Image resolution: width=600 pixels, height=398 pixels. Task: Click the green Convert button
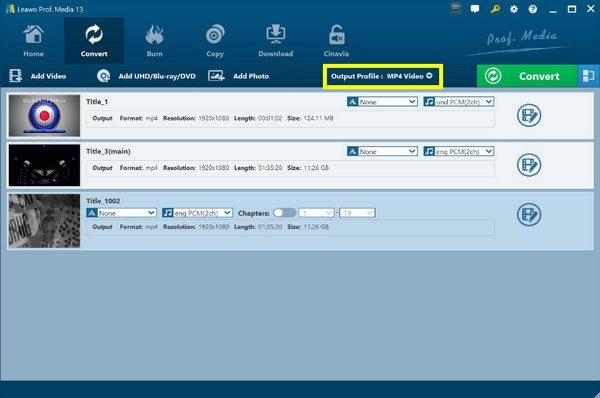click(x=527, y=76)
